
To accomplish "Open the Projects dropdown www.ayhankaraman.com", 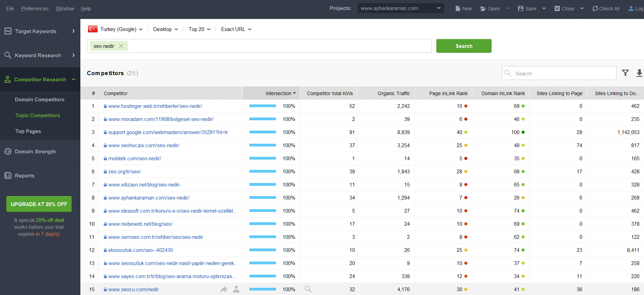I will 400,8.
